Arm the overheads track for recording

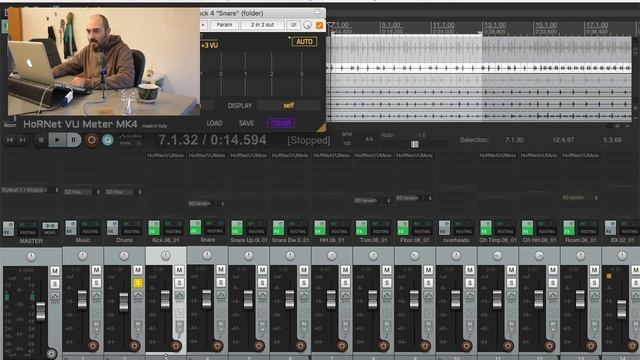467,346
